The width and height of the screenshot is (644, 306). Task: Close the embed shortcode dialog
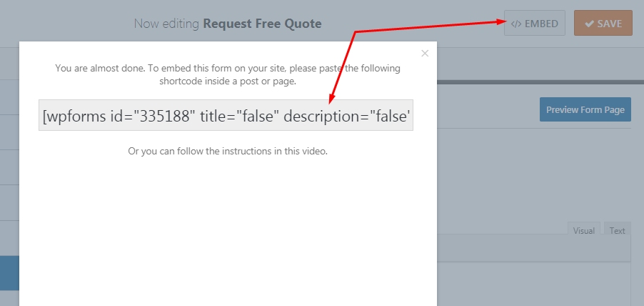pyautogui.click(x=425, y=53)
